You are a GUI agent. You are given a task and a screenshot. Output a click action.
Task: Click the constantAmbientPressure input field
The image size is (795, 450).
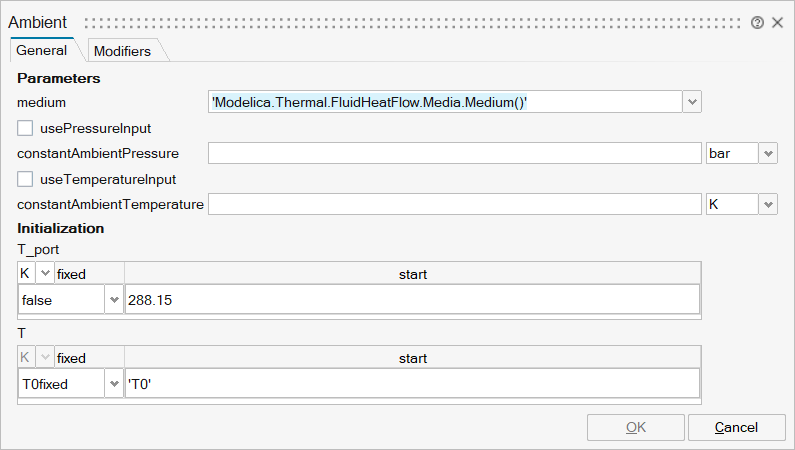[x=454, y=153]
